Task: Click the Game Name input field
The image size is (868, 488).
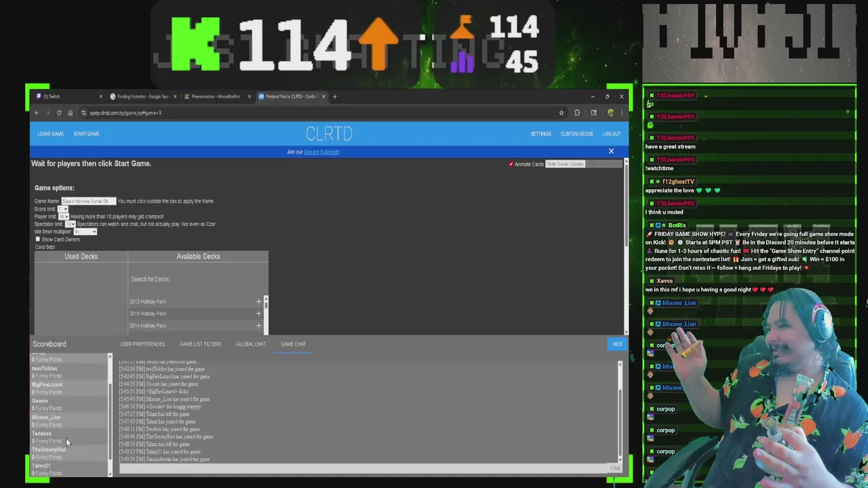Action: point(89,201)
